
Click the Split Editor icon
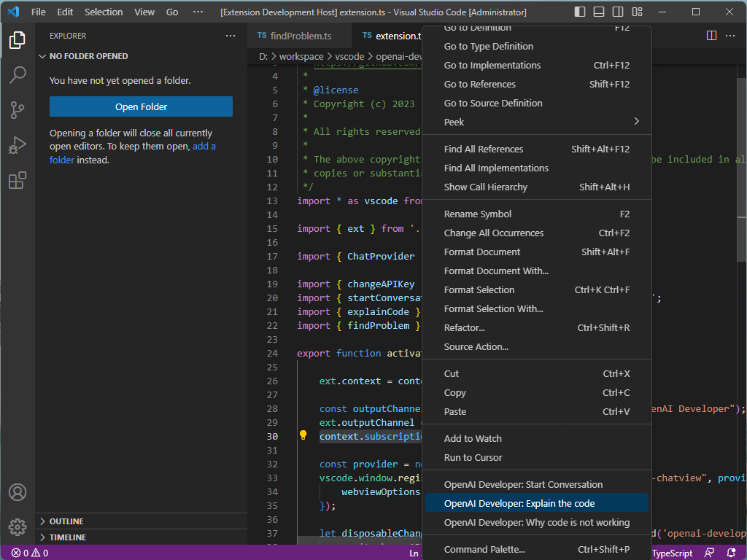(x=712, y=36)
